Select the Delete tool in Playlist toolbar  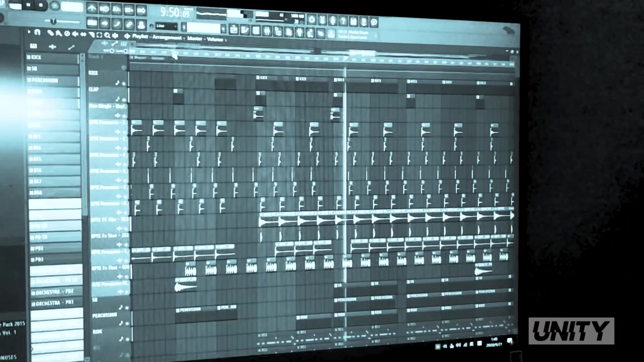coord(67,34)
